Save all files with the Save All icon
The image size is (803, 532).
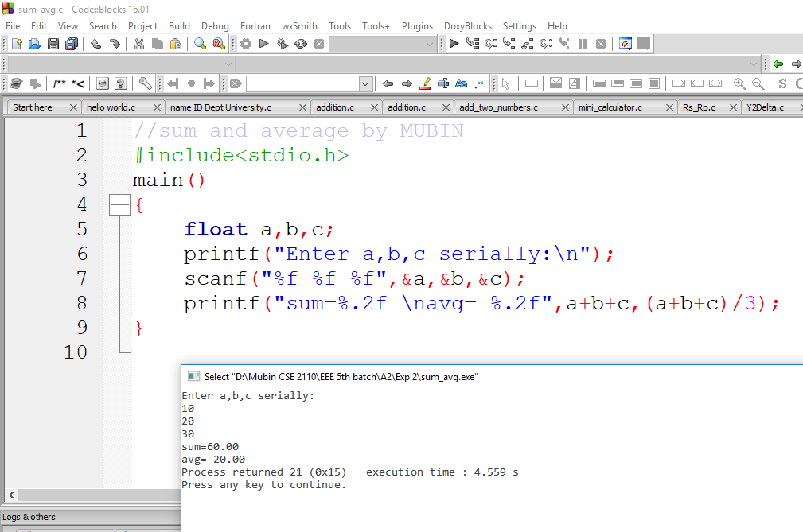70,44
